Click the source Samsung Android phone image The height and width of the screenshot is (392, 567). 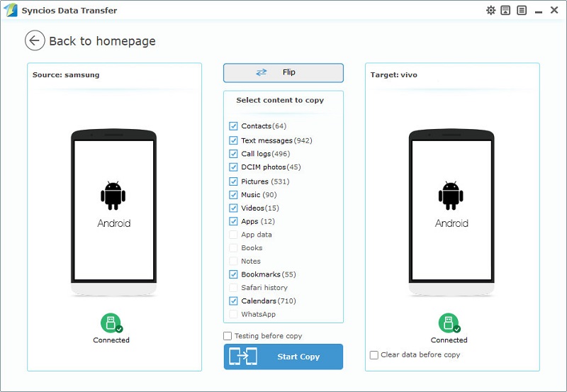click(x=114, y=213)
